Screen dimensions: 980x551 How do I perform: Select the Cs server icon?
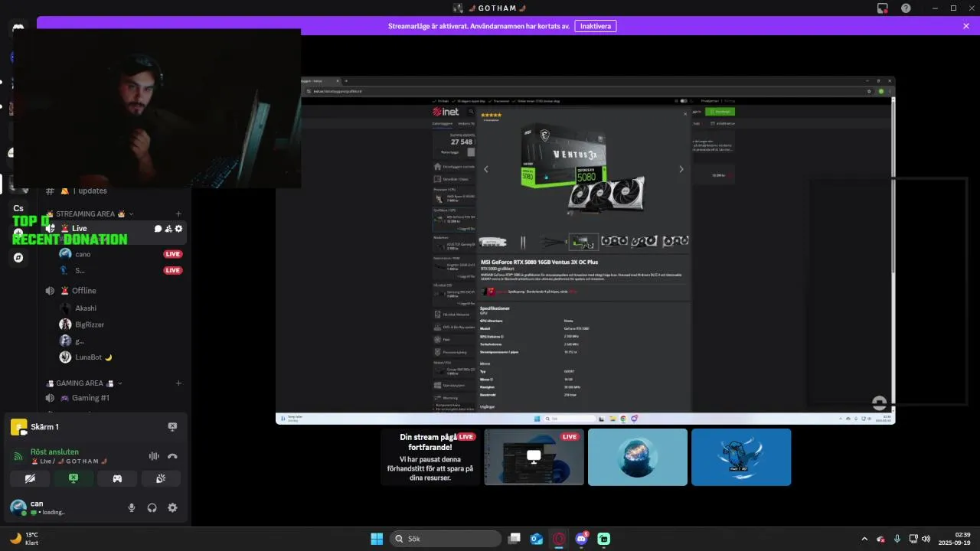click(18, 208)
